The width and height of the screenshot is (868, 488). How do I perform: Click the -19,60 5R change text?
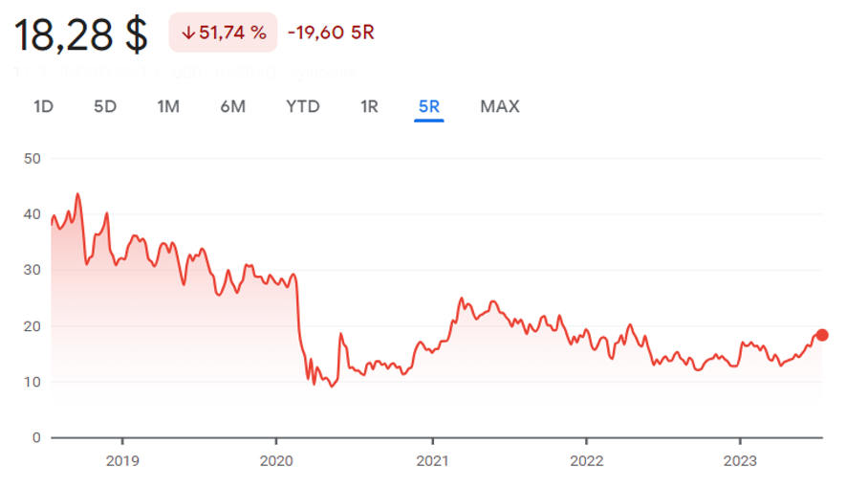(x=331, y=33)
